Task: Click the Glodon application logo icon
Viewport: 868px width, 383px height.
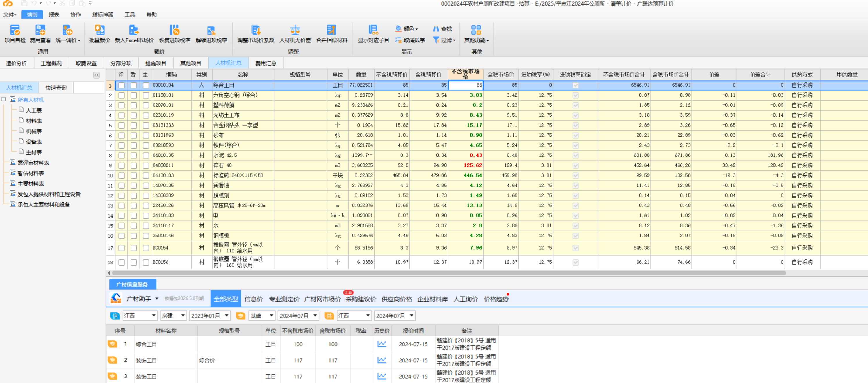Action: 8,3
